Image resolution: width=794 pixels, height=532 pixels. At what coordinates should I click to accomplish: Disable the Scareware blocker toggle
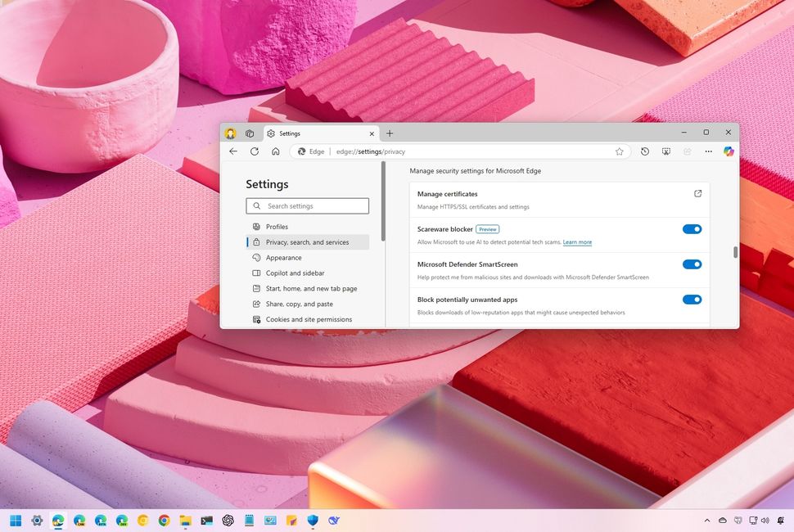click(692, 229)
